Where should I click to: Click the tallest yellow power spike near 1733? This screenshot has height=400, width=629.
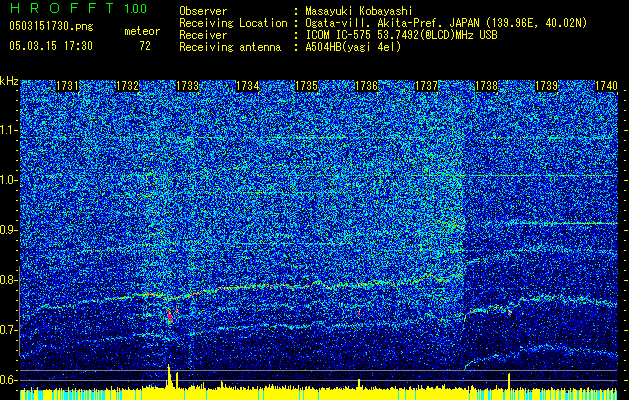click(169, 376)
